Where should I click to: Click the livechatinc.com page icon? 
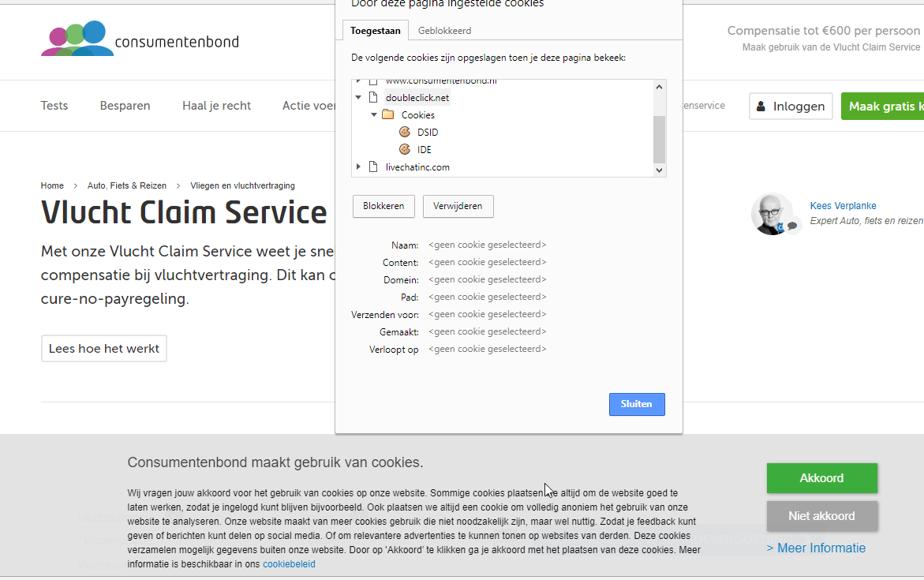coord(374,167)
